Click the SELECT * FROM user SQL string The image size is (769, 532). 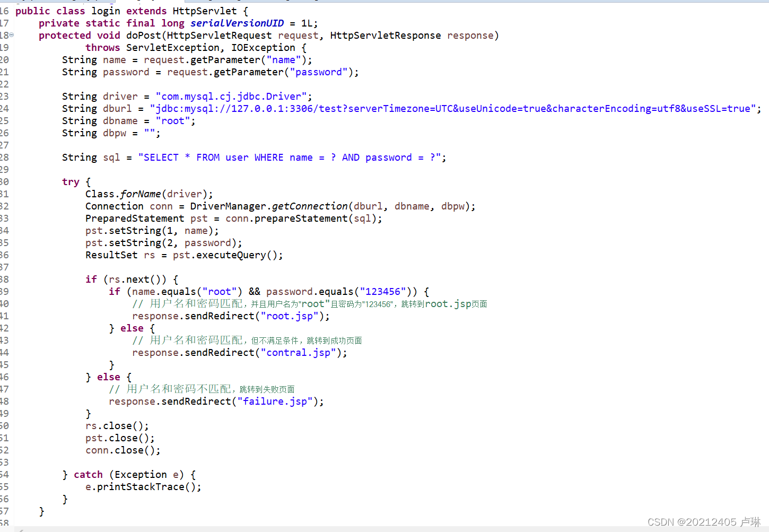289,158
